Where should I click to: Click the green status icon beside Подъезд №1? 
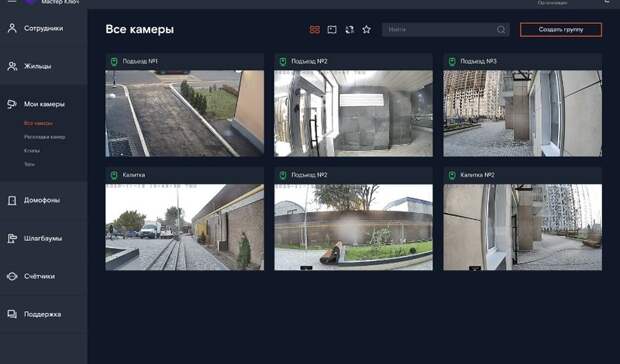[x=114, y=61]
